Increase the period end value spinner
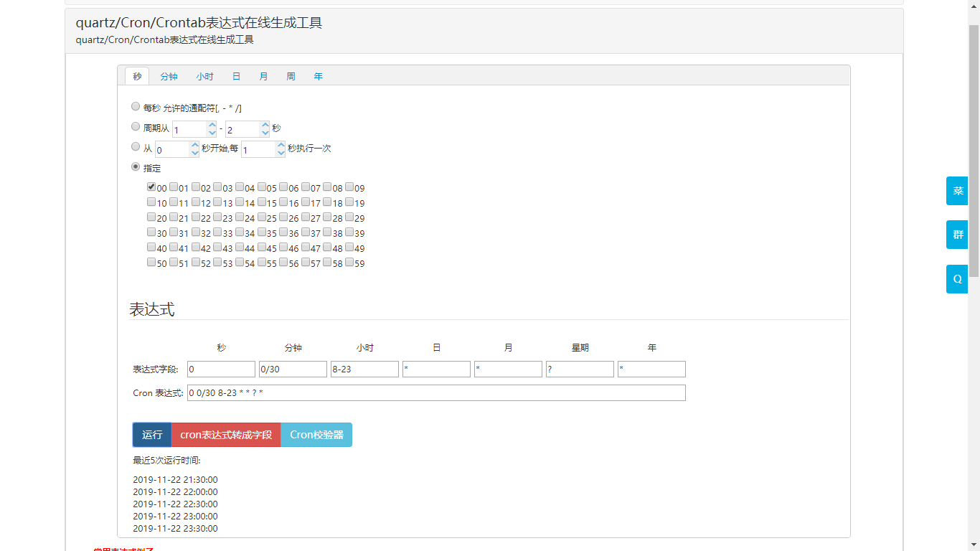Image resolution: width=980 pixels, height=551 pixels. 265,125
